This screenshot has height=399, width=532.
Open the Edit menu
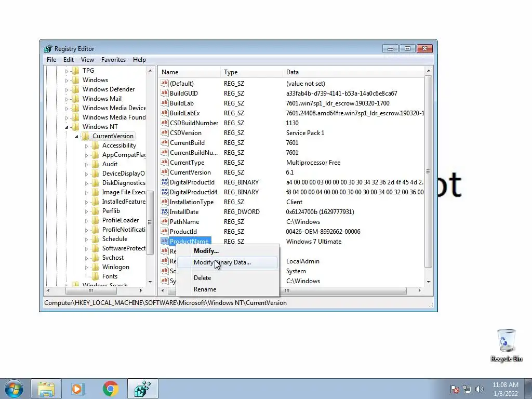(x=69, y=59)
